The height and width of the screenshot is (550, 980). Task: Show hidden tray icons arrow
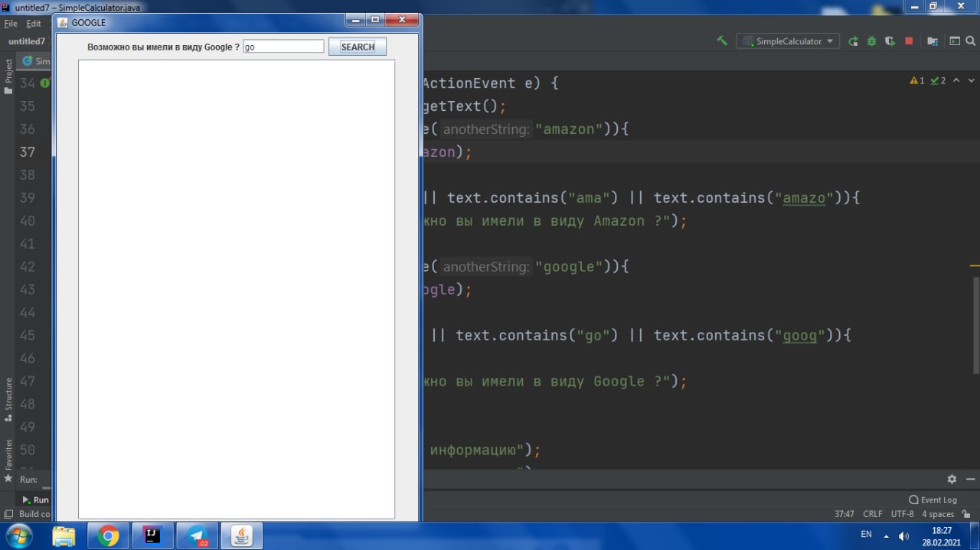pyautogui.click(x=887, y=535)
